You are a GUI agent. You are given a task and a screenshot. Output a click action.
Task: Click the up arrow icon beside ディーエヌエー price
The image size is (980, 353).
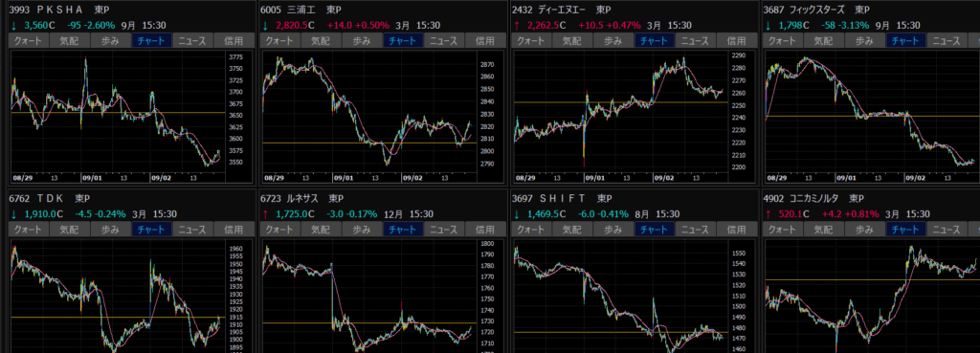(516, 26)
